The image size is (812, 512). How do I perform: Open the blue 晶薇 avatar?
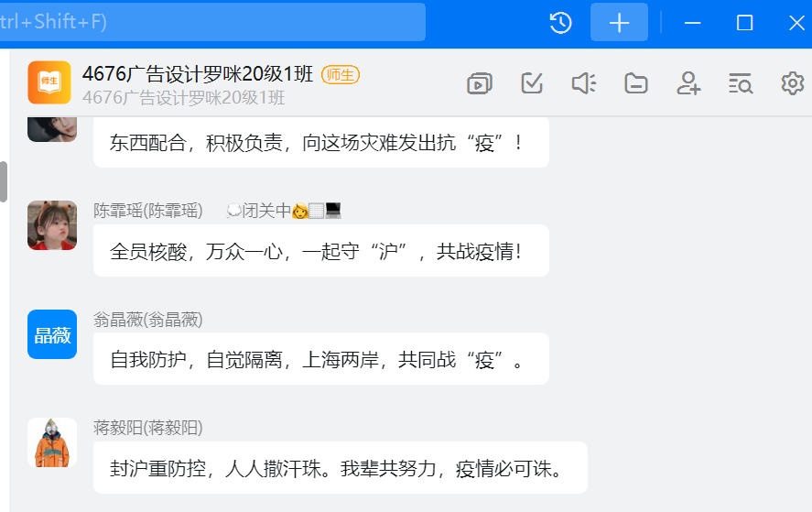tap(52, 334)
